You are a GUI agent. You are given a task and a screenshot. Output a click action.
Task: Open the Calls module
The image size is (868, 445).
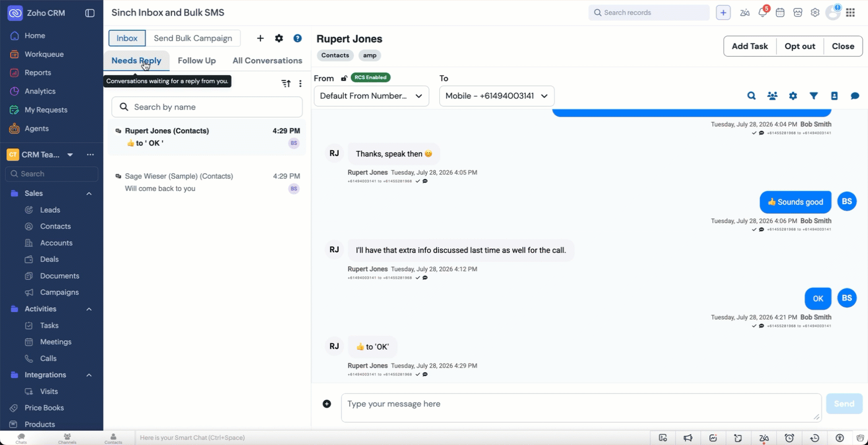coord(48,358)
